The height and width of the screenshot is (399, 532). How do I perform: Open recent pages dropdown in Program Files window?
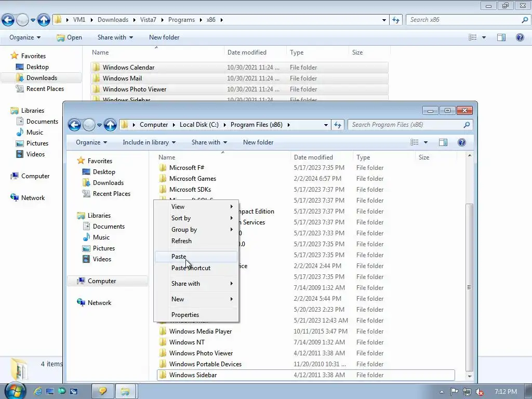tap(99, 125)
